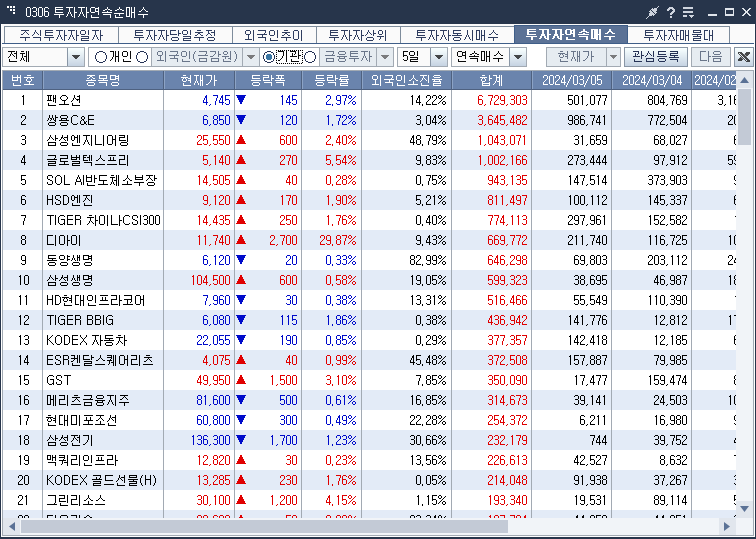Switch to the 투자자동시매수 tab
The width and height of the screenshot is (756, 539).
point(457,35)
